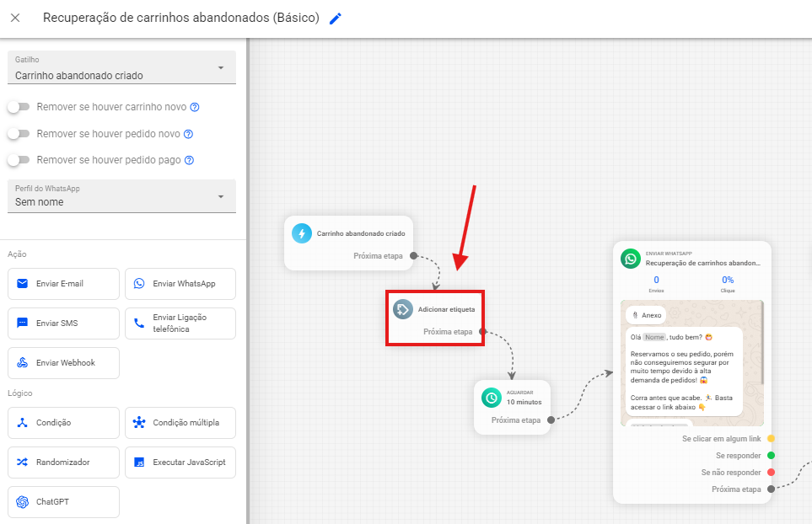
Task: Select the green clock Aguardar node icon
Action: [492, 398]
